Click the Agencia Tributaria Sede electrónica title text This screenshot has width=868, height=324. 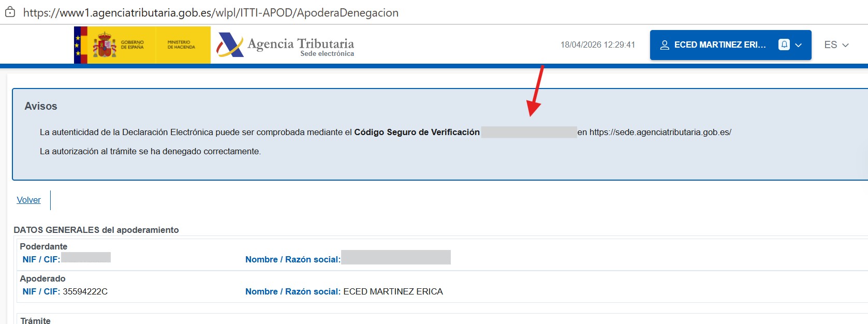coord(301,46)
